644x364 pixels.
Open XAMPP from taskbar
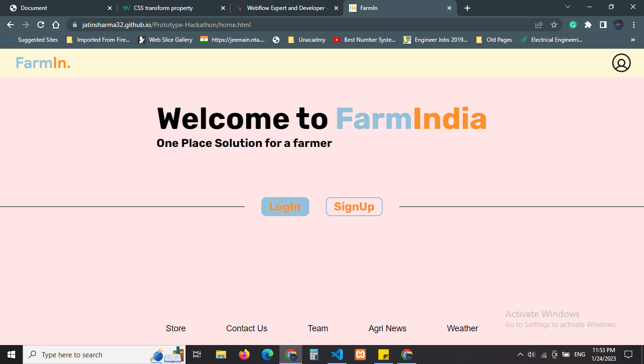coord(360,355)
